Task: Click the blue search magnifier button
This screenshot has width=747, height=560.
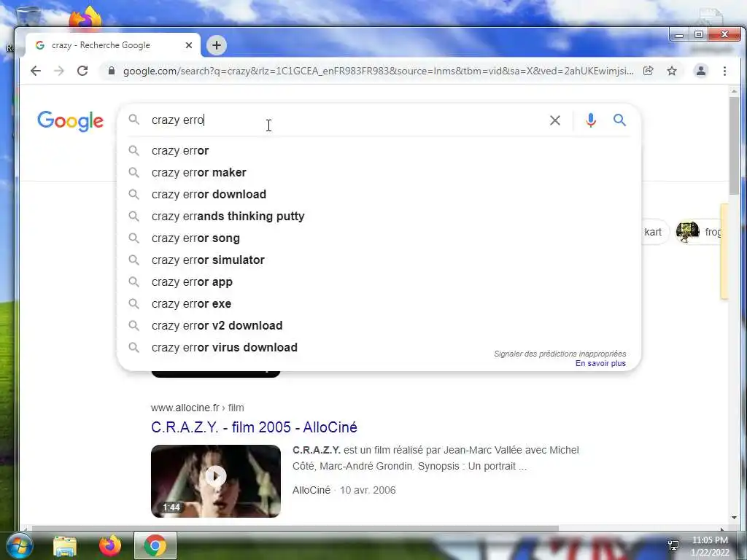Action: coord(619,120)
